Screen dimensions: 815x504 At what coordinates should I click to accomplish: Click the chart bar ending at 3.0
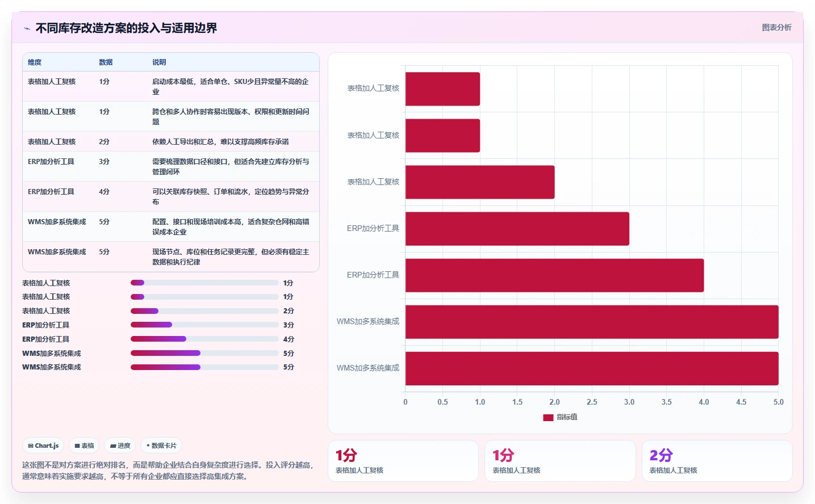pos(517,229)
